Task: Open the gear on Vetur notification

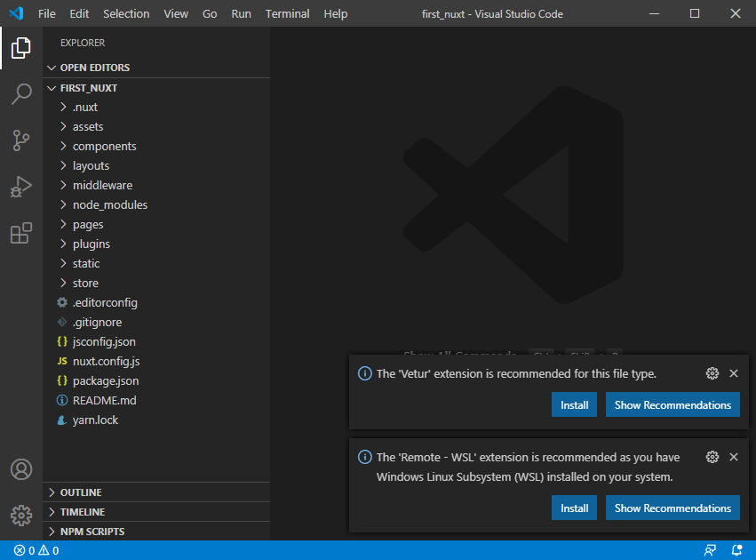Action: click(712, 373)
